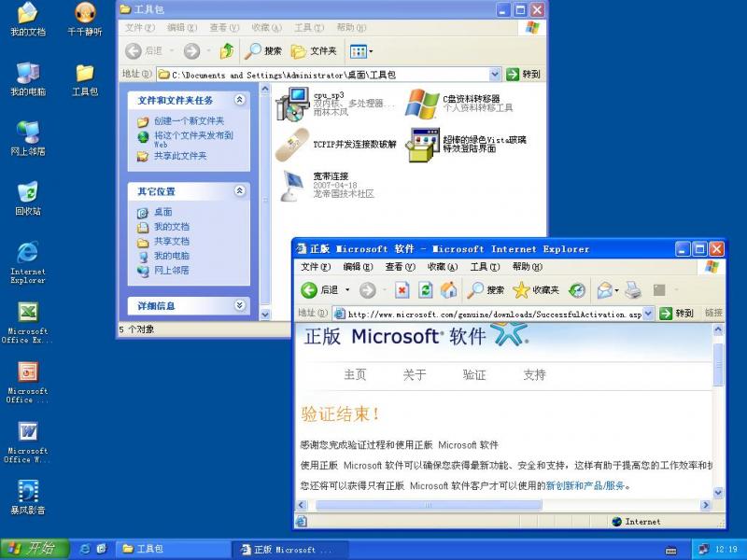The height and width of the screenshot is (560, 747).
Task: Click 转到 button in IE address bar
Action: coord(676,314)
